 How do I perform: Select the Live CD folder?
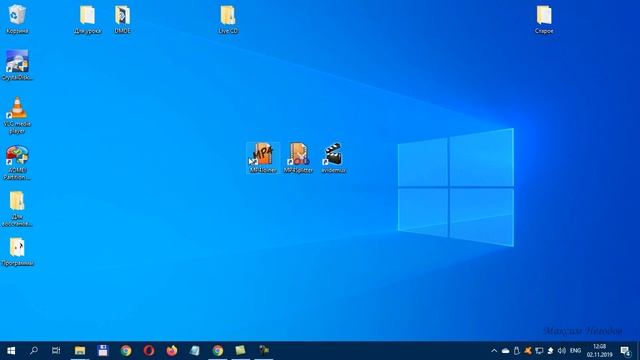pyautogui.click(x=228, y=19)
